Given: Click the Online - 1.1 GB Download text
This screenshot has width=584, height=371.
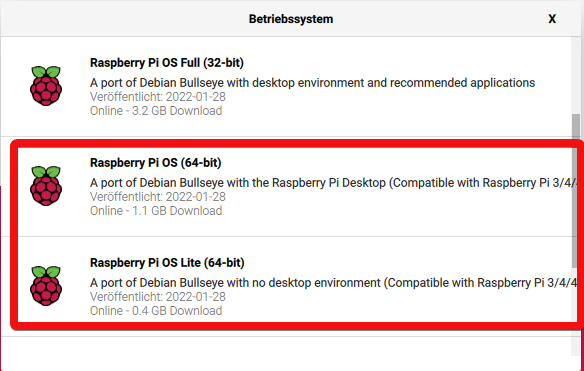Looking at the screenshot, I should pyautogui.click(x=156, y=211).
